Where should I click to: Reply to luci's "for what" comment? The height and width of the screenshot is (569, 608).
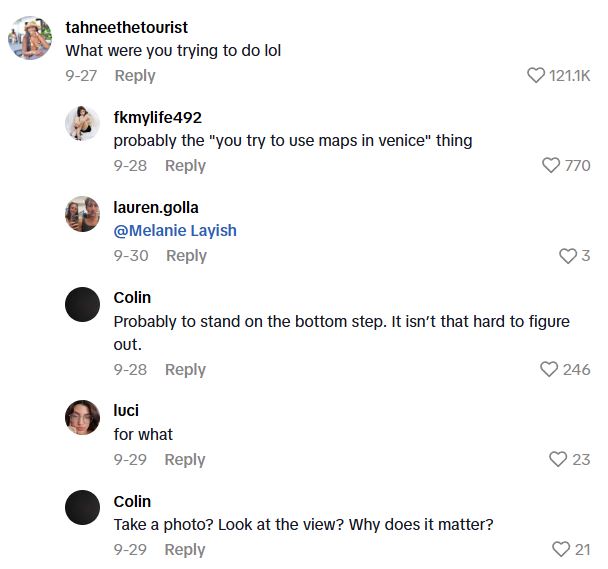185,459
